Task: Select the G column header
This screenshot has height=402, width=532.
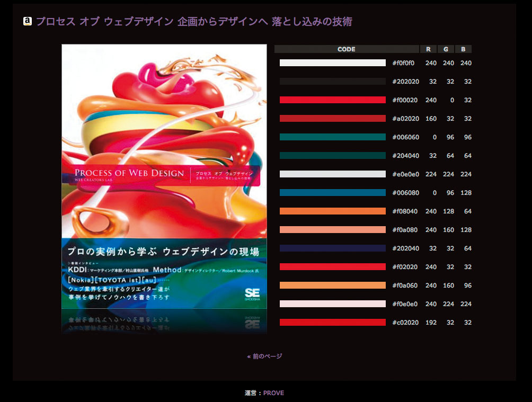Action: pyautogui.click(x=446, y=49)
